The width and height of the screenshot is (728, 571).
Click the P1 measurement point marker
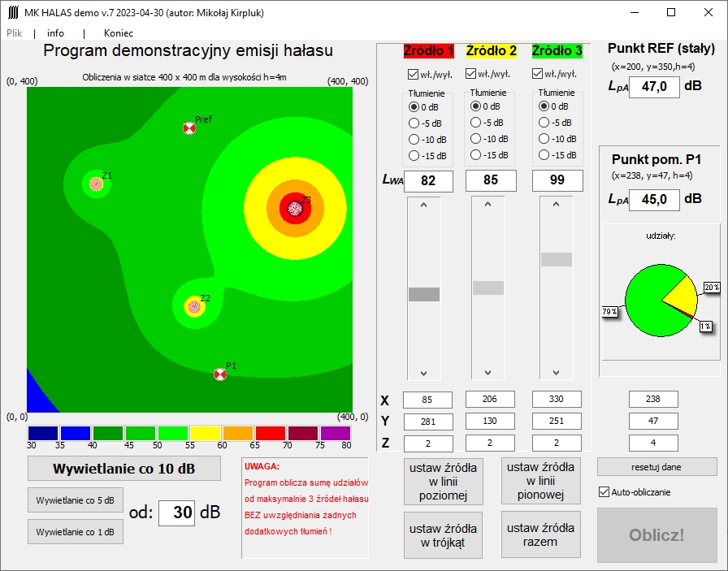[219, 374]
